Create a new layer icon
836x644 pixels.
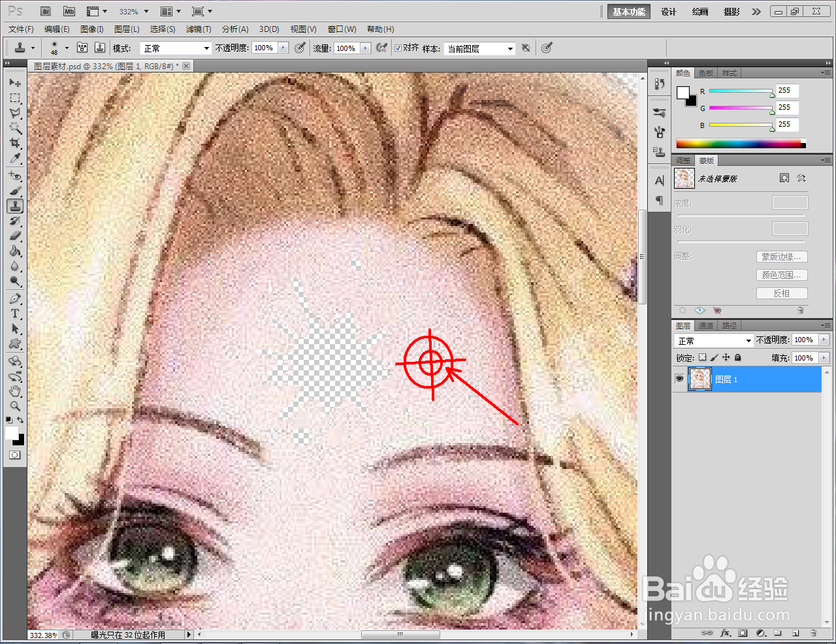796,633
